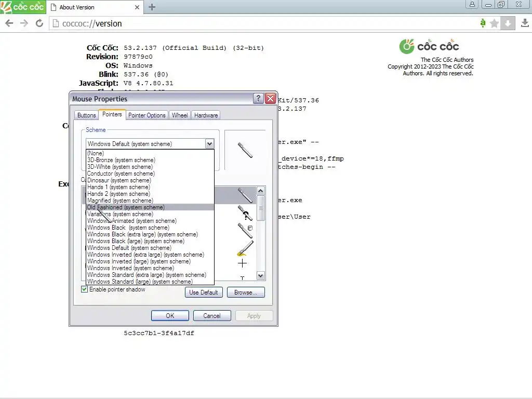Image resolution: width=532 pixels, height=399 pixels.
Task: Click the Use Default button
Action: 204,292
